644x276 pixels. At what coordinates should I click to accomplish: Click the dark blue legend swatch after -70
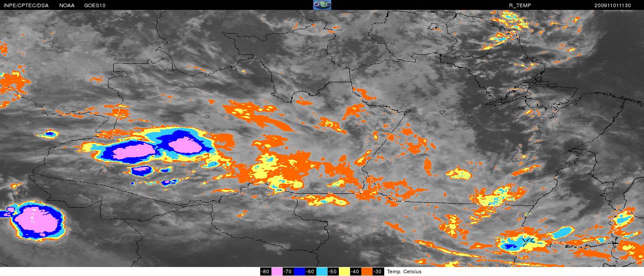coord(299,272)
